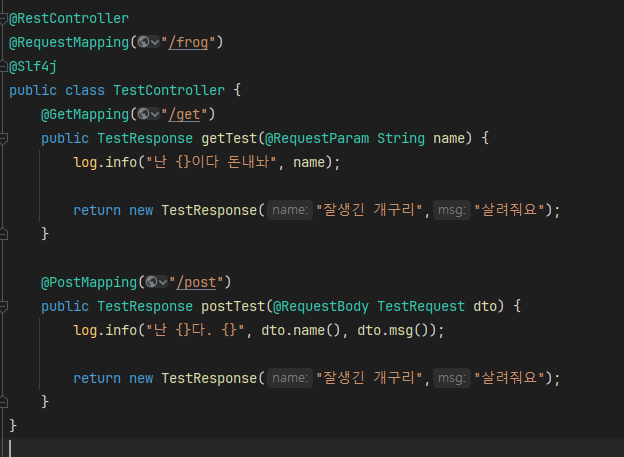The height and width of the screenshot is (457, 624).
Task: Click the getTest method name
Action: (229, 138)
